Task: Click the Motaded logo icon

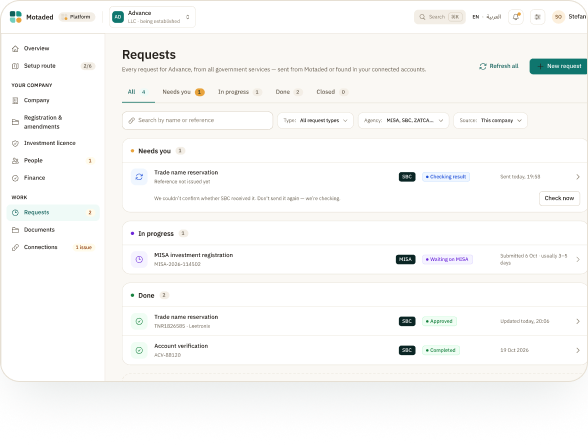Action: coord(15,17)
